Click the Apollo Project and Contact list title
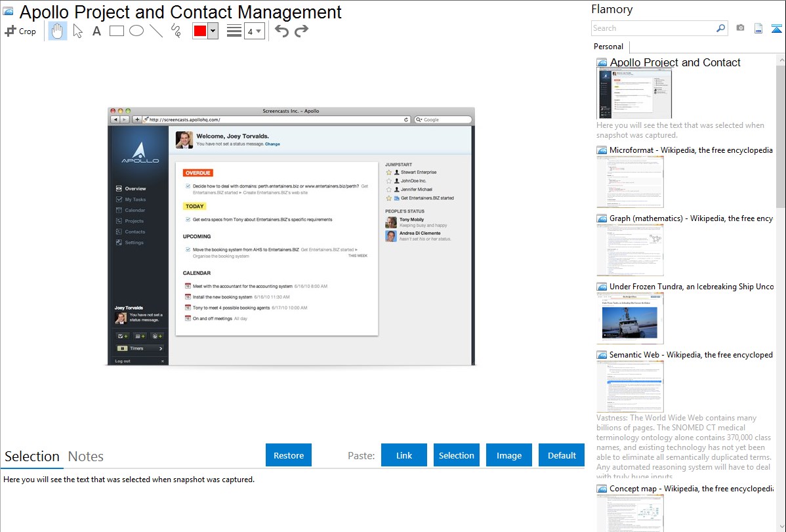786x532 pixels. [x=674, y=62]
